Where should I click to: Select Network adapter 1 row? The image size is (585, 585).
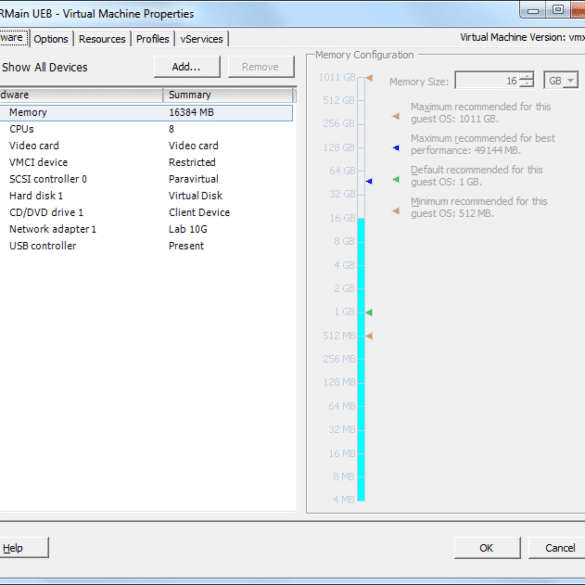146,229
